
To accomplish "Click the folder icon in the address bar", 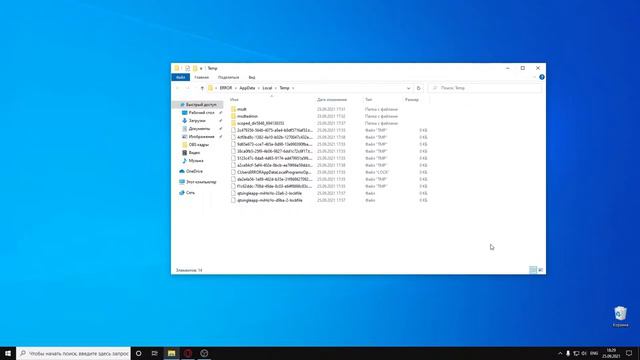I will pos(211,88).
